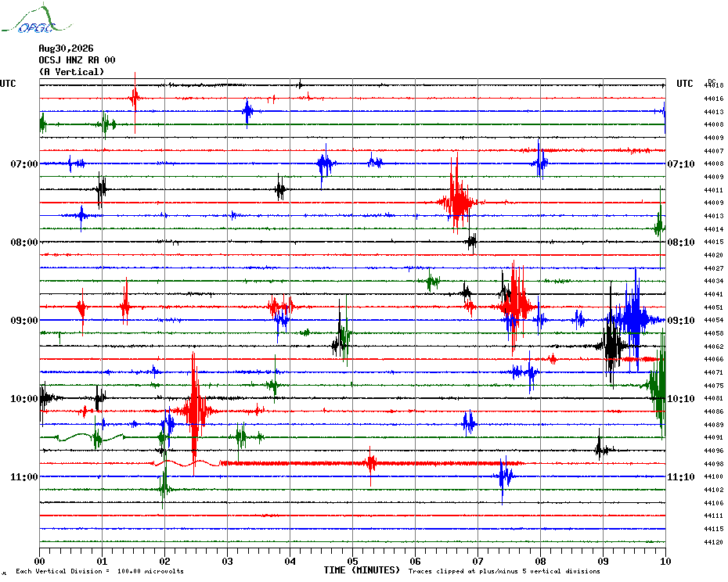Click the DC value 44081

[x=714, y=398]
